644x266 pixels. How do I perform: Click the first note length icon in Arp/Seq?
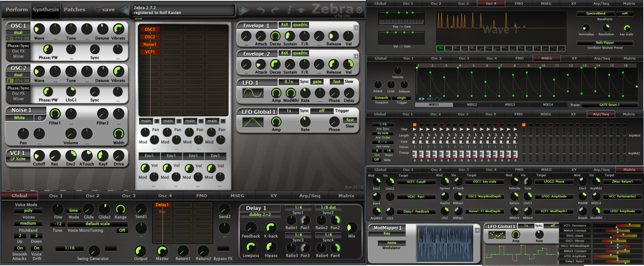(415, 136)
